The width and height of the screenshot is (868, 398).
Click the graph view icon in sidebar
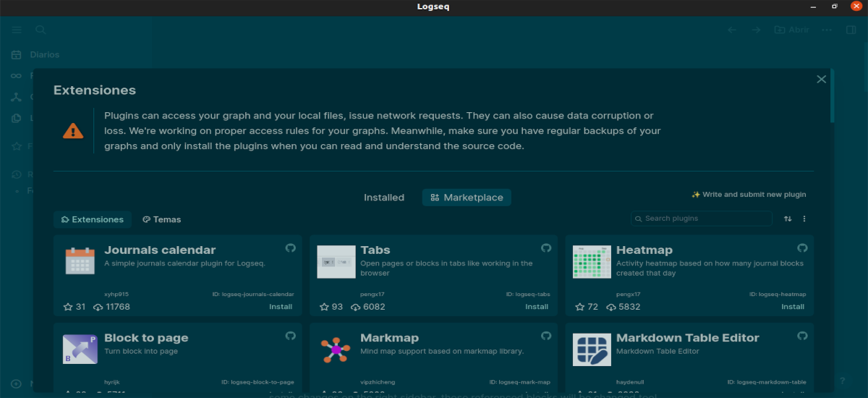tap(17, 97)
